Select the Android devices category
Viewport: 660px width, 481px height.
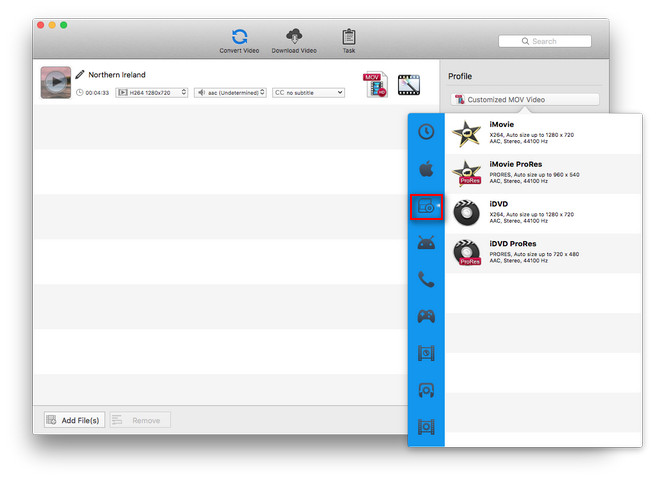tap(426, 243)
